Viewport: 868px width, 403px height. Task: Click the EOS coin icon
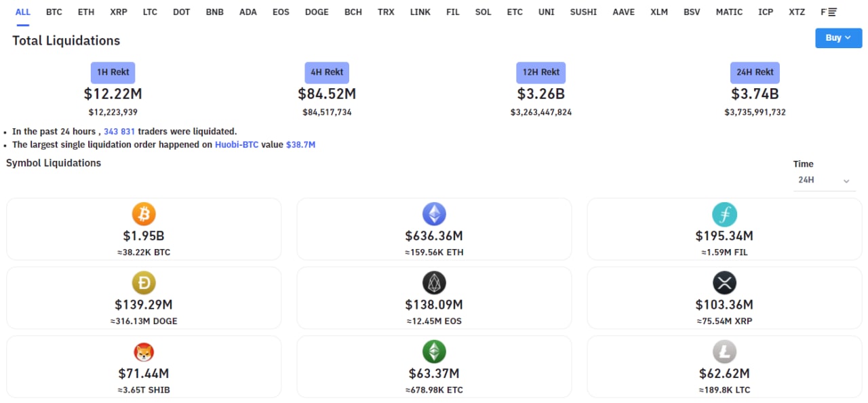(x=434, y=283)
